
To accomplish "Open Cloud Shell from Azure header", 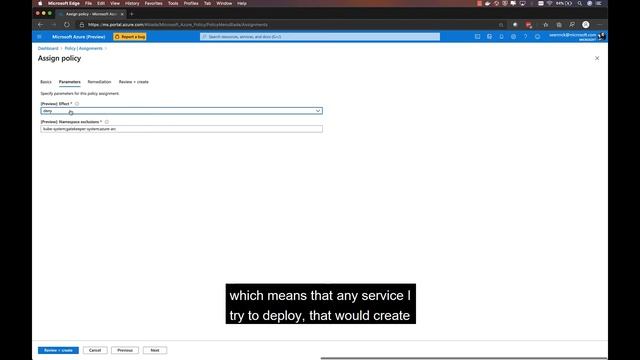I will coord(477,37).
